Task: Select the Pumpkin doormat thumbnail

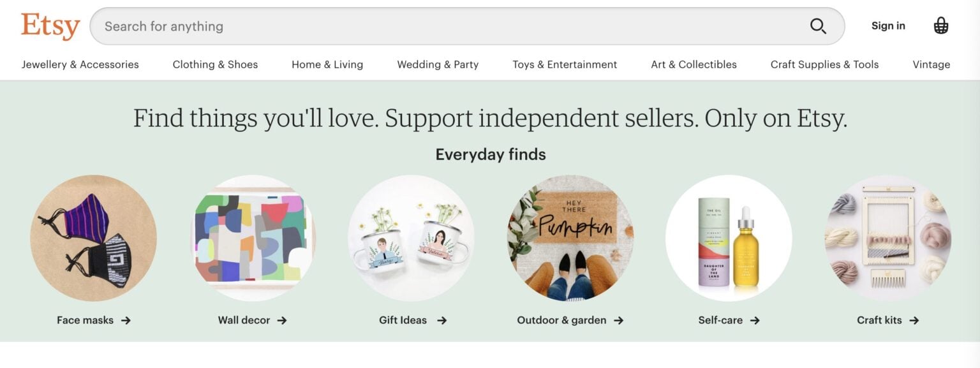Action: [x=570, y=238]
